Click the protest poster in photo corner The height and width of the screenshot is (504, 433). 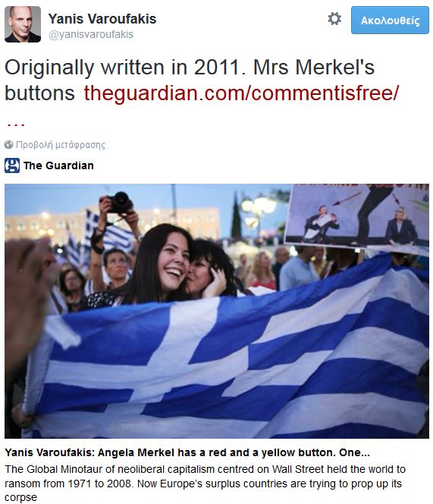tap(357, 215)
